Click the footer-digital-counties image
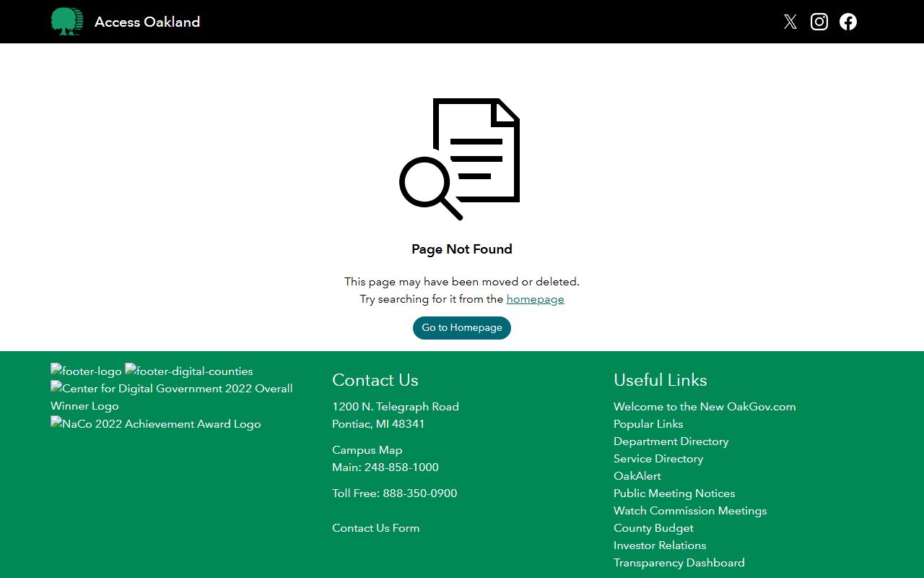 coord(189,371)
